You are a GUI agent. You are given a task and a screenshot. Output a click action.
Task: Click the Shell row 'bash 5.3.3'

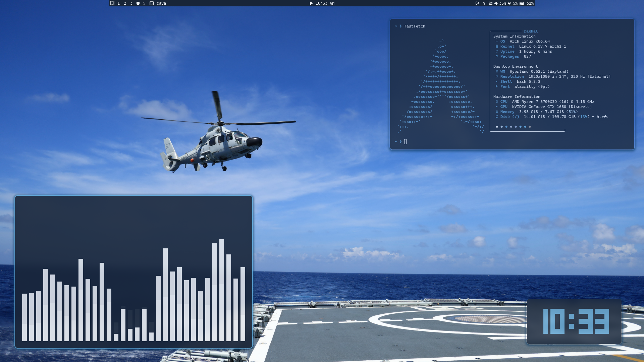click(x=518, y=81)
